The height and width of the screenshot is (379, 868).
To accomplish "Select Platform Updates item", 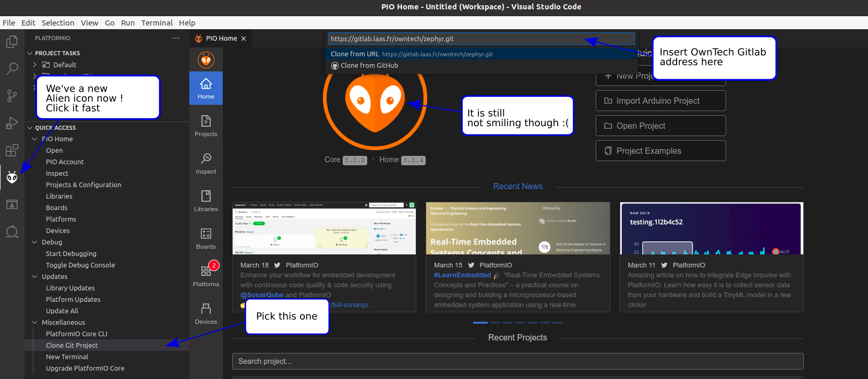I will pos(73,300).
